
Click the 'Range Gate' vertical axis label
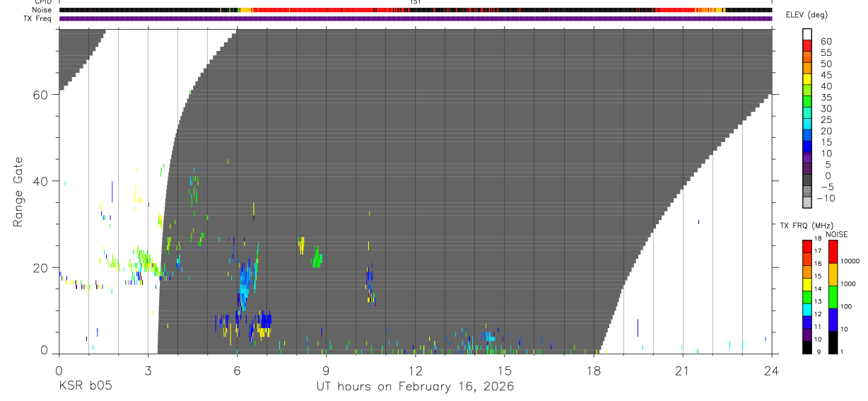point(18,192)
